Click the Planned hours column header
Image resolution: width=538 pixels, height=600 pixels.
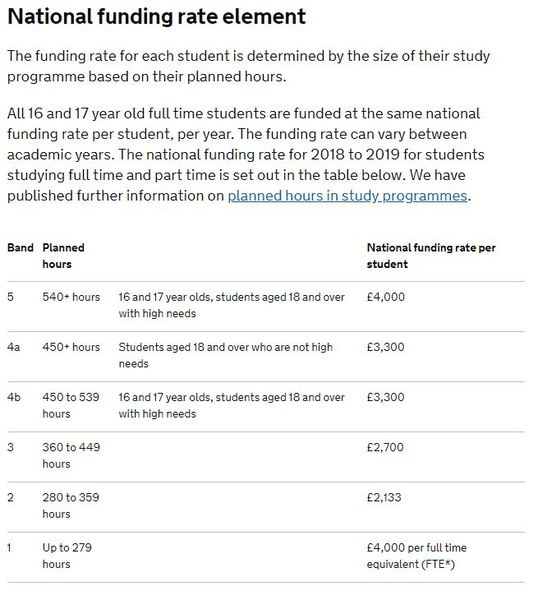pyautogui.click(x=64, y=256)
